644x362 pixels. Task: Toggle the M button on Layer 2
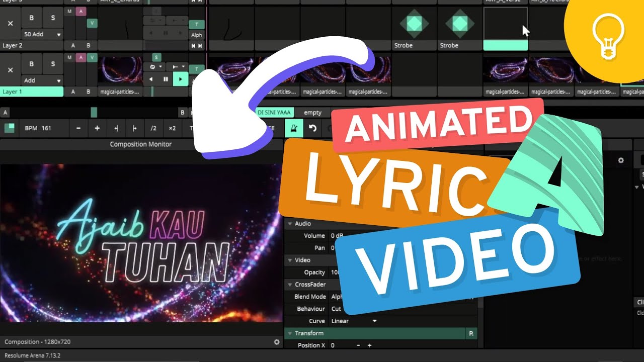click(69, 11)
